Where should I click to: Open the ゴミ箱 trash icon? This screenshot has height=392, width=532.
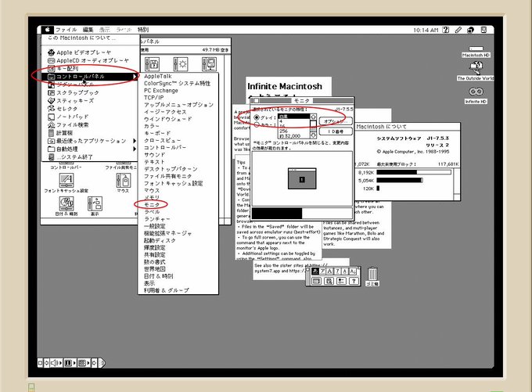pyautogui.click(x=372, y=276)
